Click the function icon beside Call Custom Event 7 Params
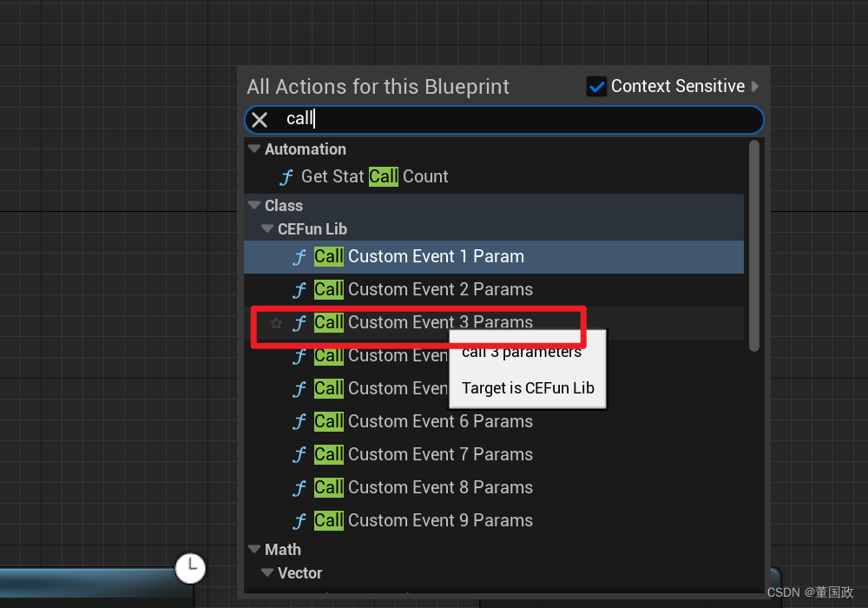The image size is (868, 608). click(299, 454)
